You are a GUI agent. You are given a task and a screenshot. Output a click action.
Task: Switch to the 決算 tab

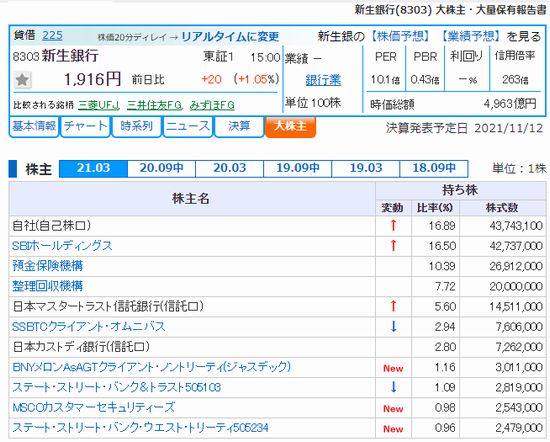pyautogui.click(x=239, y=126)
